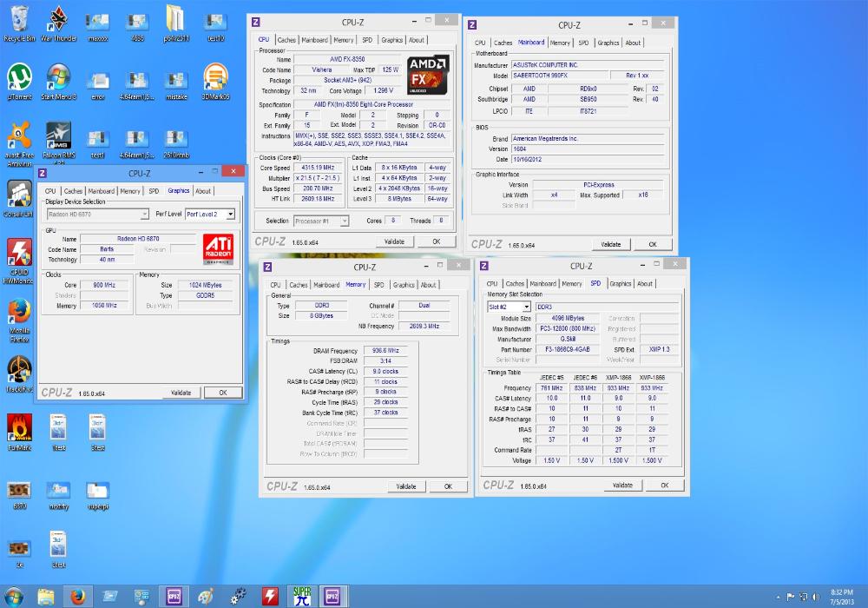Click the AMD FX logo in the CPU window
868x608 pixels.
point(428,75)
